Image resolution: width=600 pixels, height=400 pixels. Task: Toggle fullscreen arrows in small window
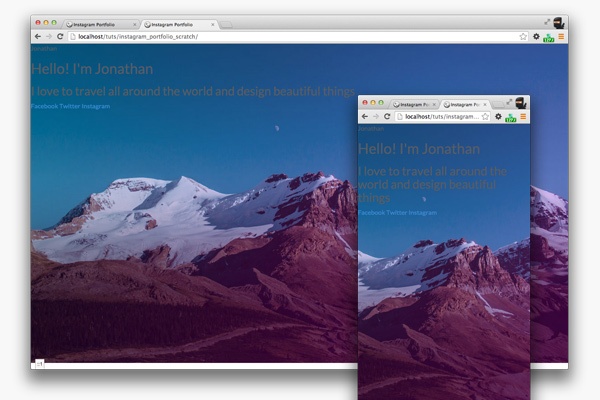click(x=509, y=102)
